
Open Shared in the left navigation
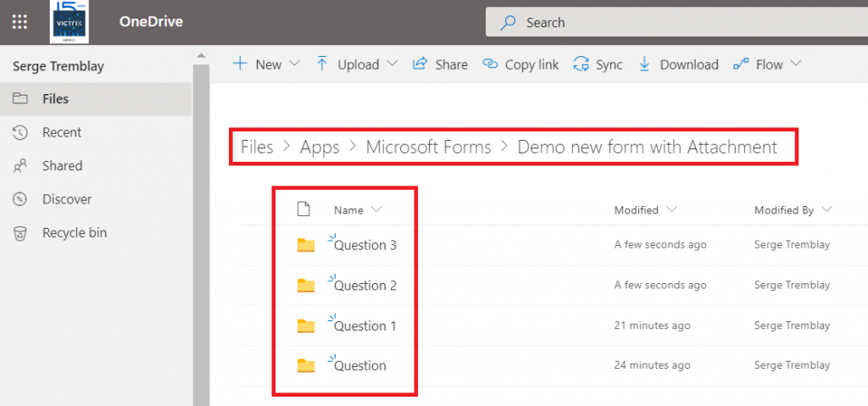pyautogui.click(x=62, y=166)
